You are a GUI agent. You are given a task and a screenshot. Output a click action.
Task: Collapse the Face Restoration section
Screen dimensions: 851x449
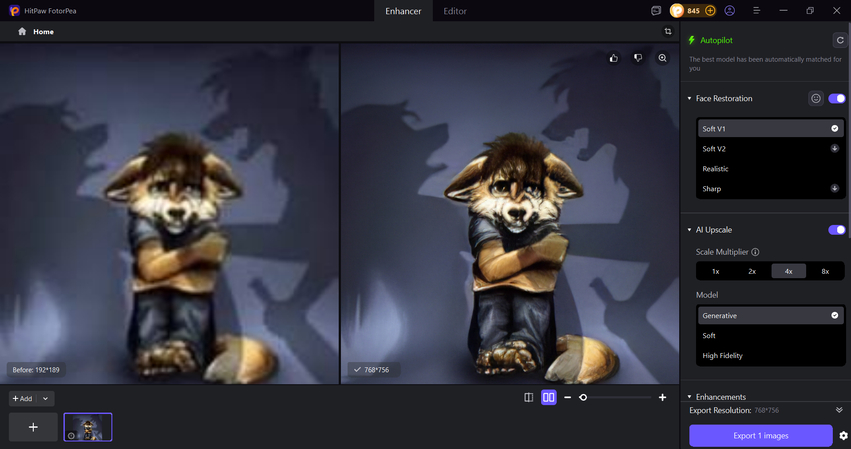(x=689, y=98)
